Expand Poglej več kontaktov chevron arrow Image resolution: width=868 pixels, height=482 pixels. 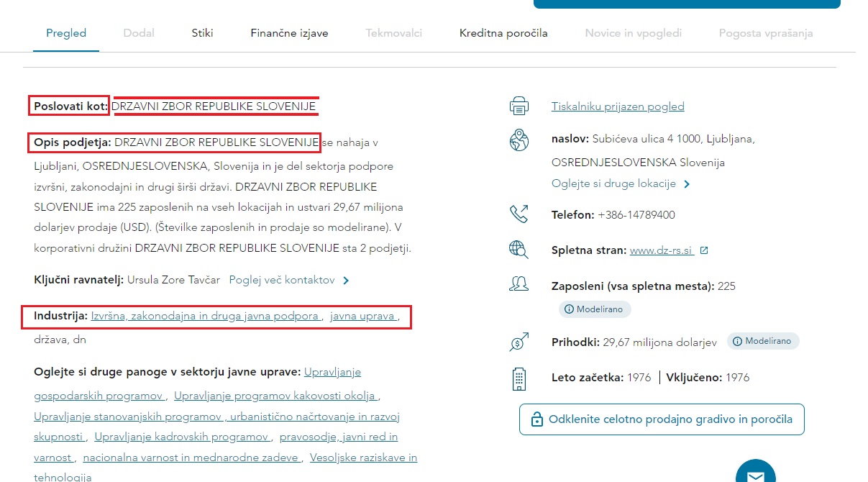point(346,281)
